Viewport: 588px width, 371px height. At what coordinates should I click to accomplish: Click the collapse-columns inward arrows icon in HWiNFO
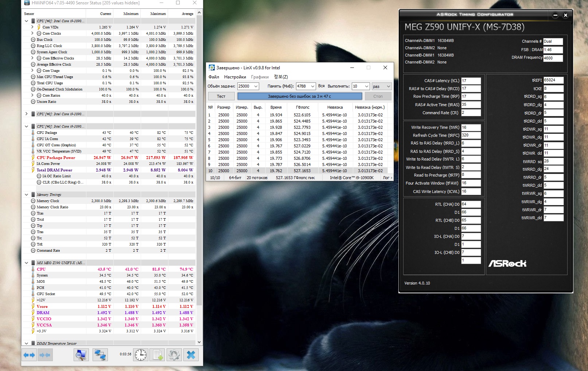click(x=45, y=355)
